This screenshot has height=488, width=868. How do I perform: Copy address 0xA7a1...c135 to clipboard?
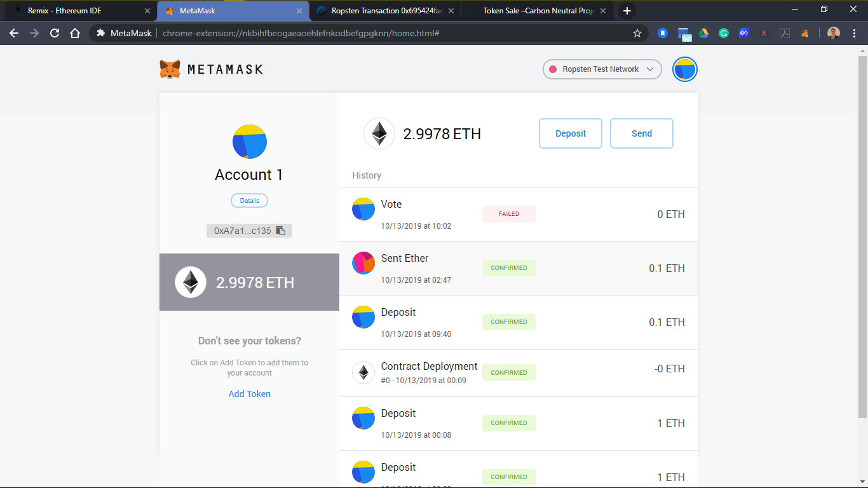pos(281,231)
